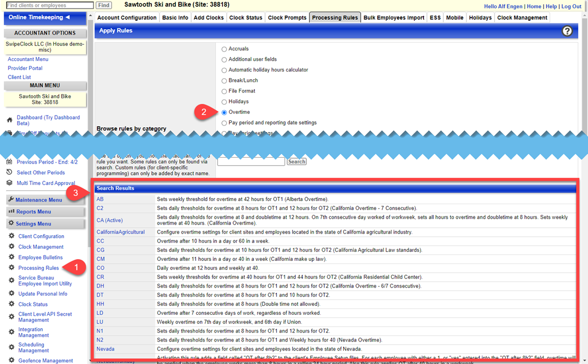
Task: Open help via the question mark icon
Action: pyautogui.click(x=567, y=31)
